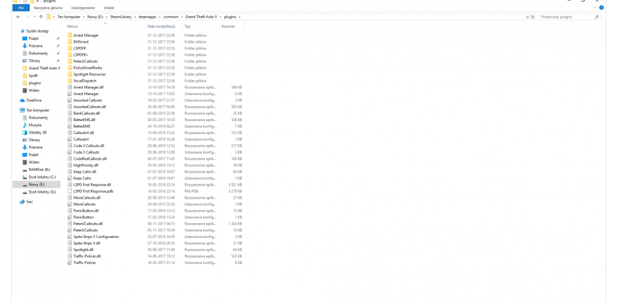Select the 'MoreCallouts.dll' file name
Image resolution: width=644 pixels, height=302 pixels.
(x=86, y=198)
